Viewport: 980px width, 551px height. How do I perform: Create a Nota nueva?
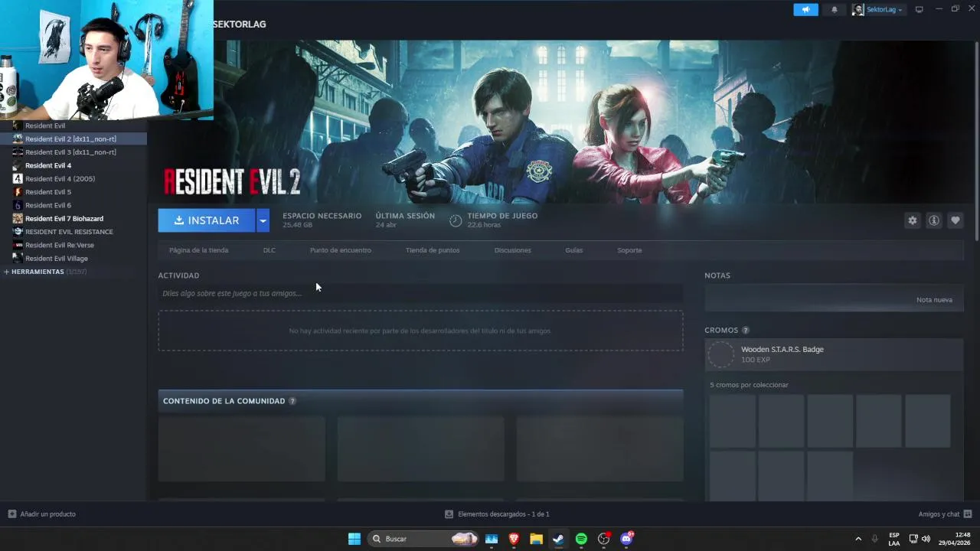[x=934, y=300]
